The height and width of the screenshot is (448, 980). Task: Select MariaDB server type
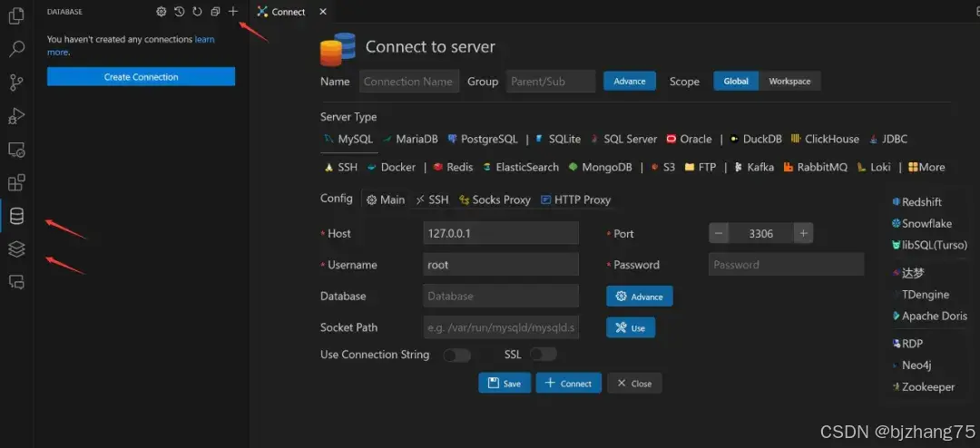[x=410, y=140]
